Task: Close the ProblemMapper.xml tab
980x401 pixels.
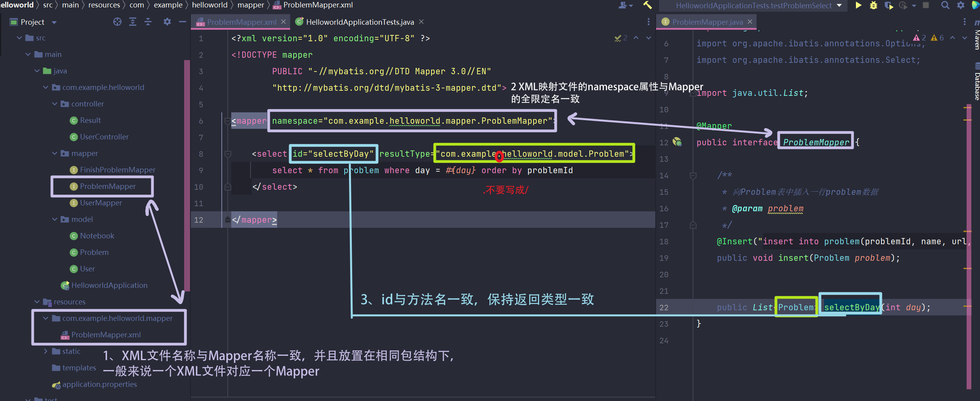Action: click(283, 22)
